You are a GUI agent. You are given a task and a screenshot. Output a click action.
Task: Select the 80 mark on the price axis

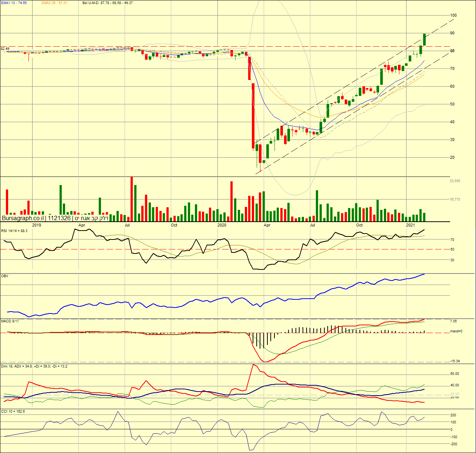tap(452, 51)
